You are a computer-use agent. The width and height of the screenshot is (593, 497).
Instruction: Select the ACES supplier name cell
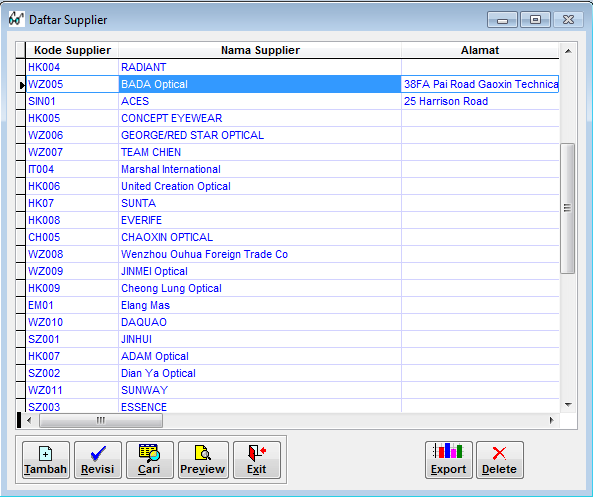260,101
